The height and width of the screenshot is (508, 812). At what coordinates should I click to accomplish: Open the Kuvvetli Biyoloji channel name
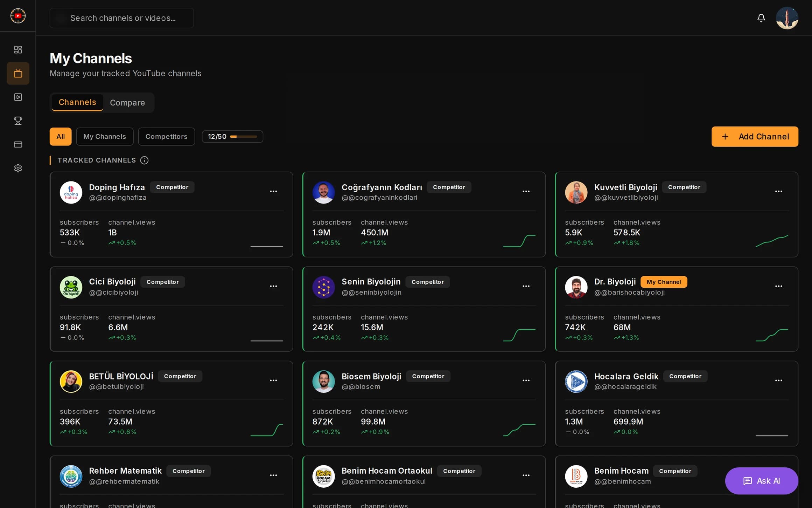625,187
